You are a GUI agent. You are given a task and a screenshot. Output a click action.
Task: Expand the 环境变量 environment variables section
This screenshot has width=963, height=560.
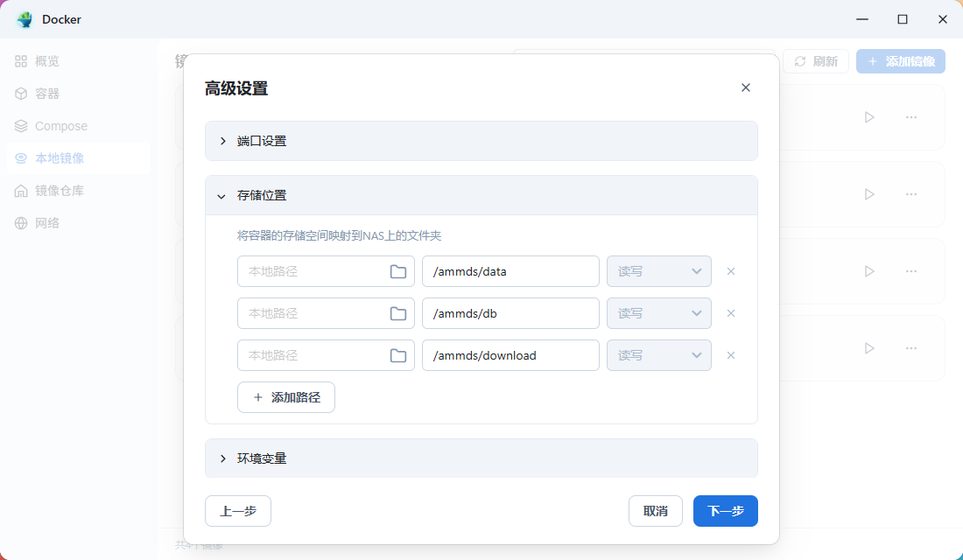[260, 458]
